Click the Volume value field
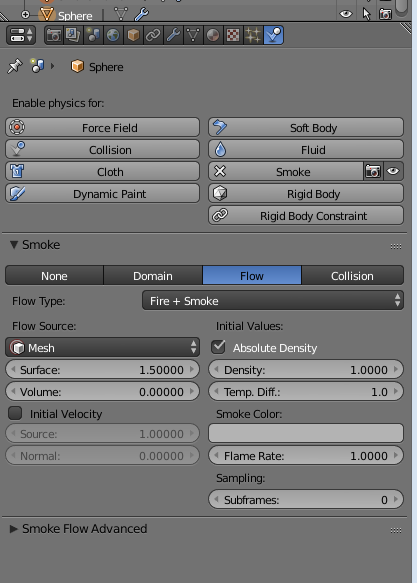 point(103,392)
